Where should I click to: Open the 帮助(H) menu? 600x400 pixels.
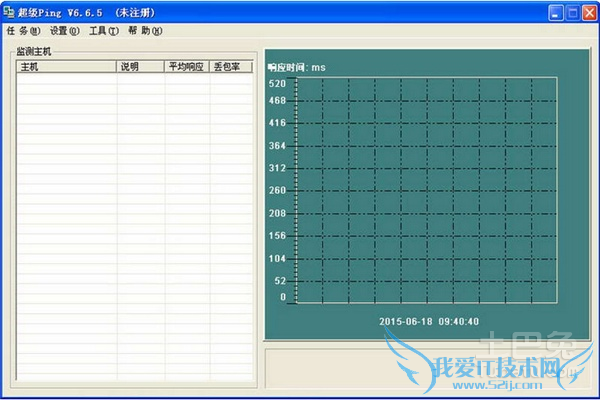(145, 31)
